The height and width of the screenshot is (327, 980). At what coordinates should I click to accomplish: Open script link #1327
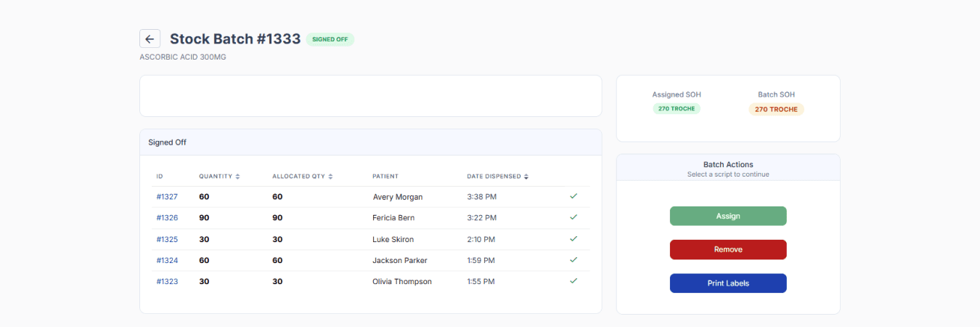pyautogui.click(x=167, y=197)
